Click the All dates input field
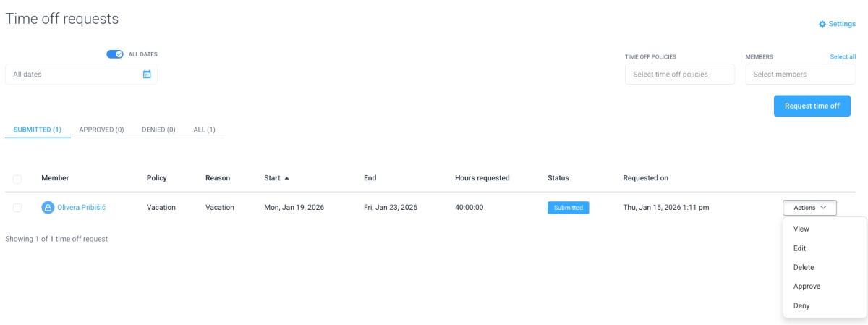 click(72, 74)
